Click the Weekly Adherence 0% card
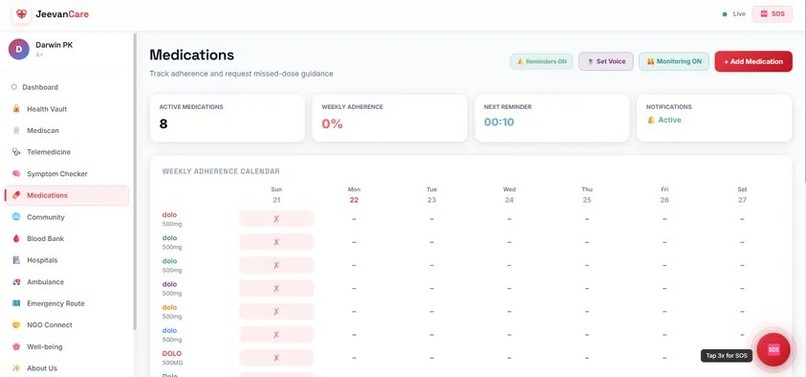The image size is (806, 377). tap(390, 118)
